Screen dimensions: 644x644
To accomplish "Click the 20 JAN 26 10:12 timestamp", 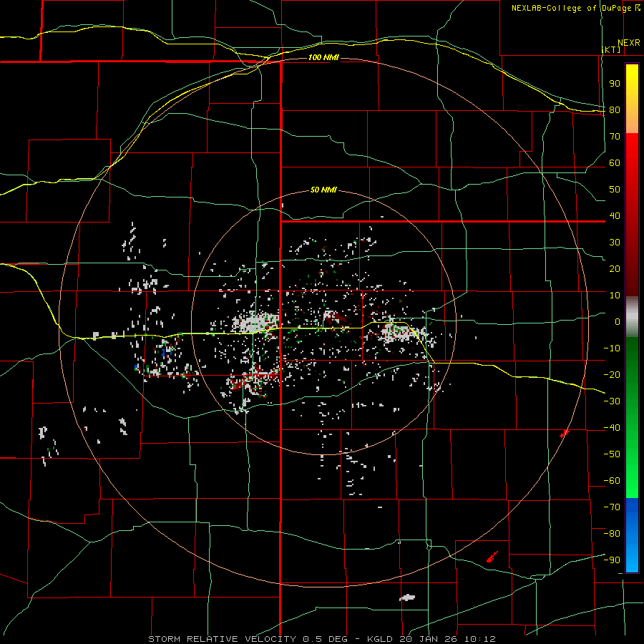I will pos(447,639).
